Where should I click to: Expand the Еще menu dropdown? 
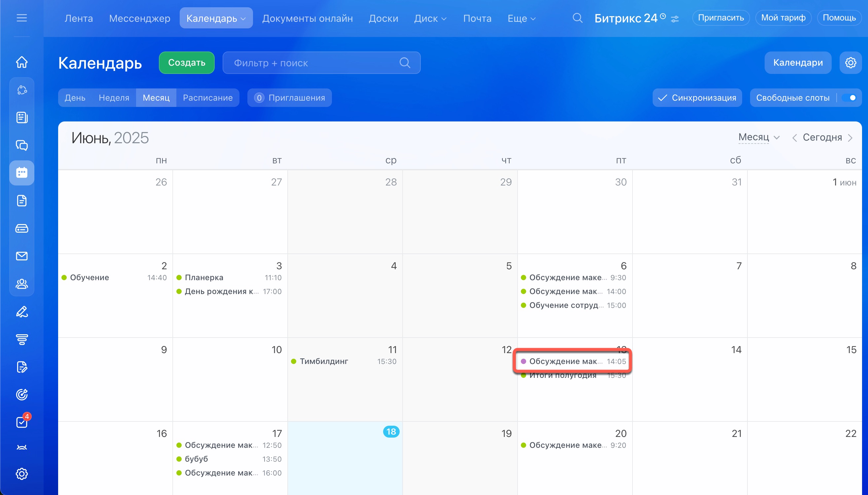533,19
